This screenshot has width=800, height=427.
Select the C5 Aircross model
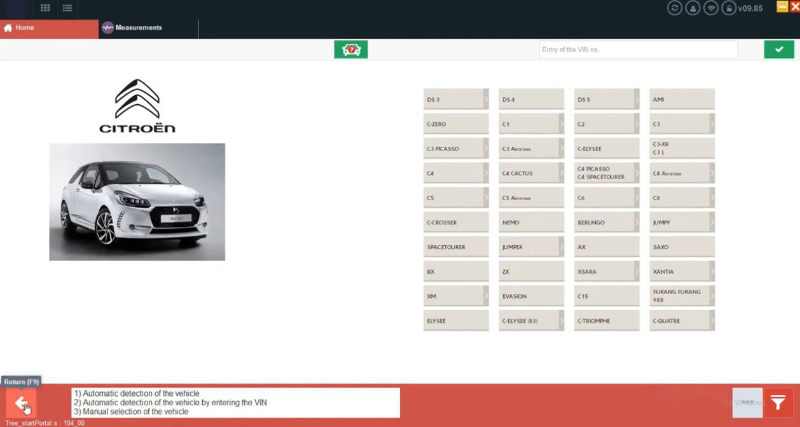[x=531, y=197]
